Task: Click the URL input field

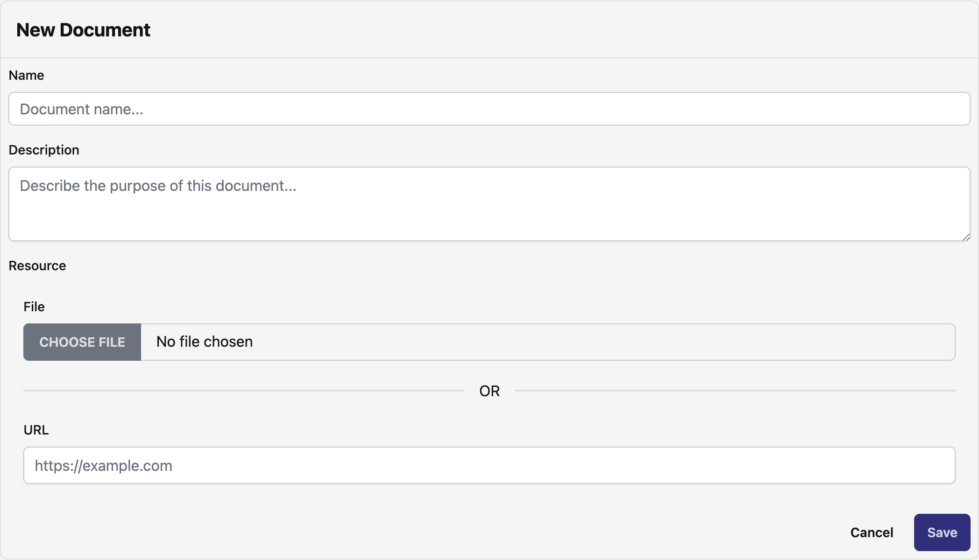Action: coord(489,465)
